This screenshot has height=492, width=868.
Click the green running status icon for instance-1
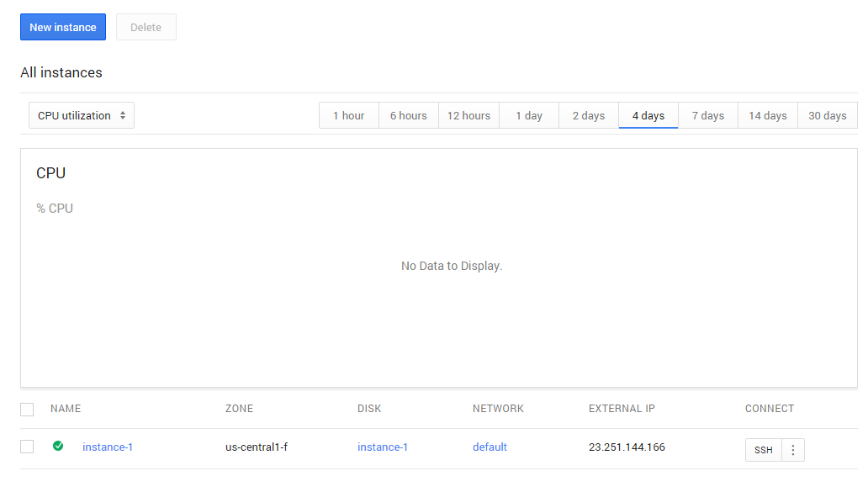(58, 446)
